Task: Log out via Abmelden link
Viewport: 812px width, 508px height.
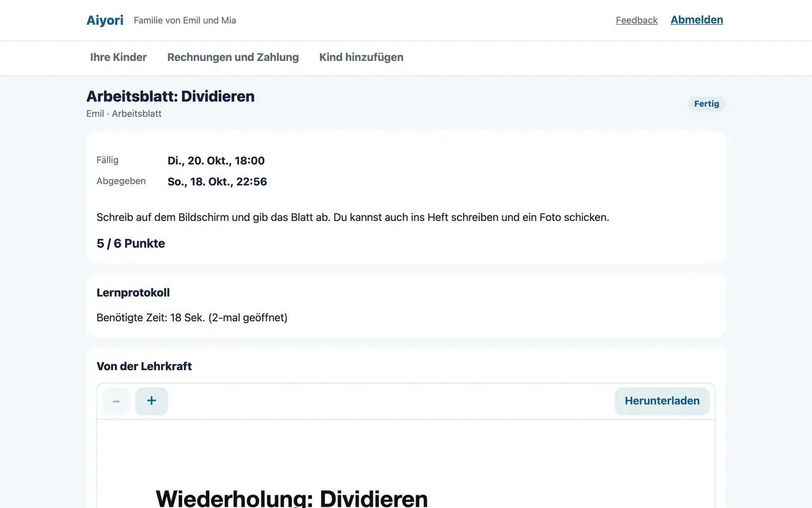Action: pos(697,20)
